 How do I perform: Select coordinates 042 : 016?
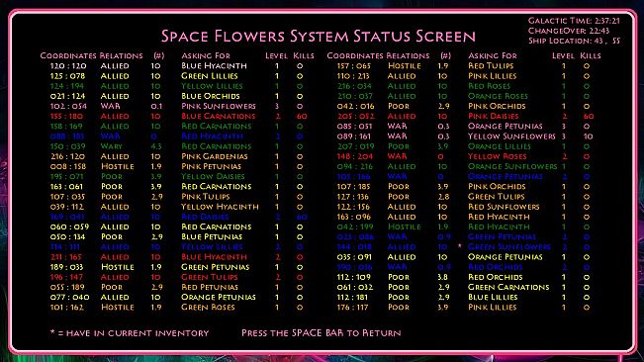coord(355,106)
